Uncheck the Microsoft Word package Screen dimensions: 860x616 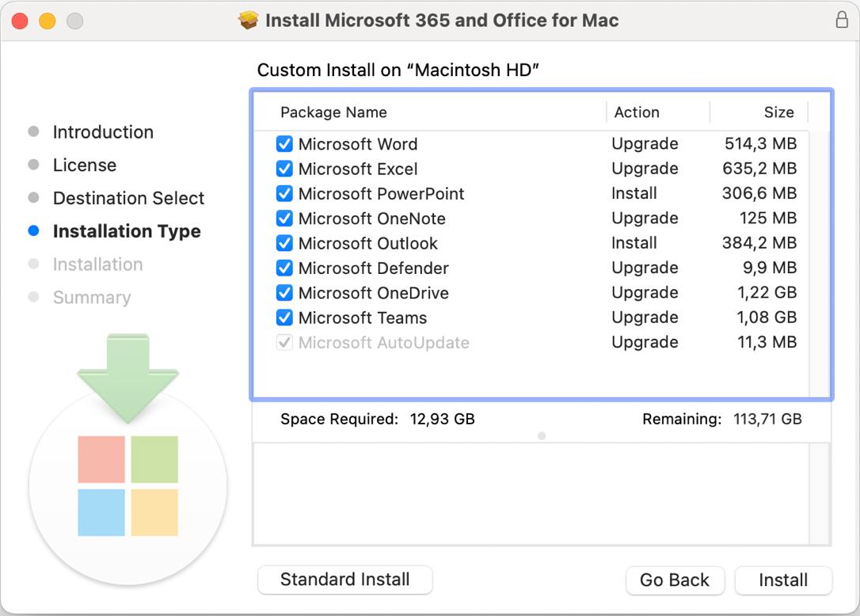[x=284, y=144]
